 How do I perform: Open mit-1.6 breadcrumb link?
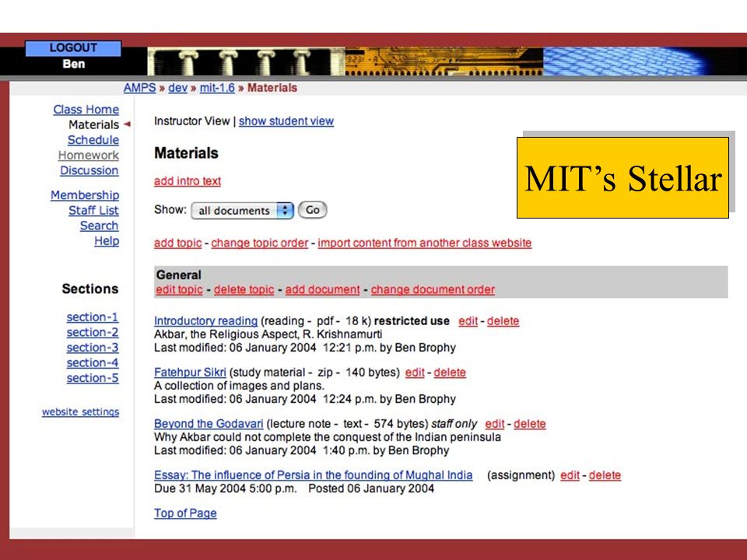coord(217,88)
